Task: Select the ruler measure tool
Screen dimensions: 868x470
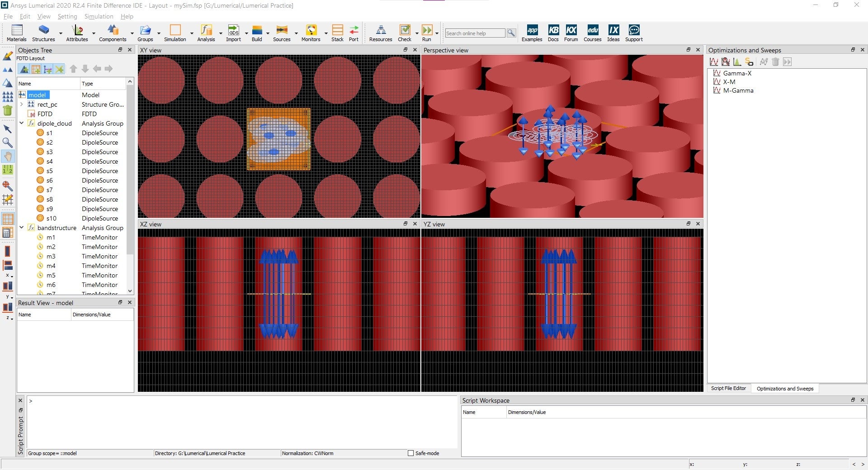Action: 8,170
